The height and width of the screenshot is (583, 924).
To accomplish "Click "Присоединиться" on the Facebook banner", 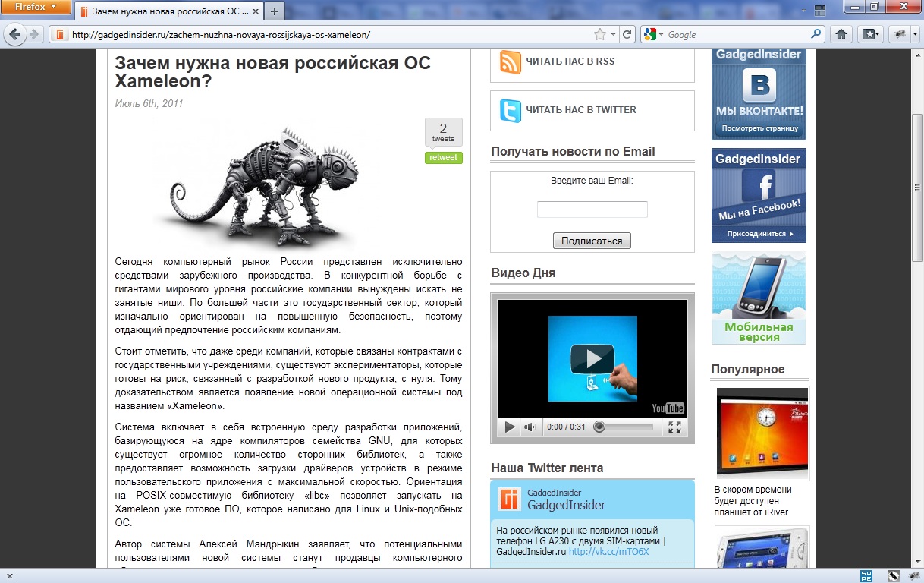I will 759,234.
